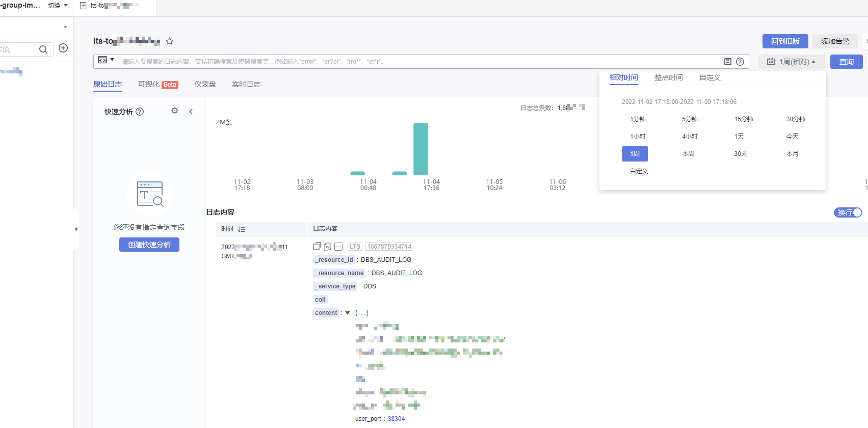Image resolution: width=868 pixels, height=428 pixels.
Task: Click the 创建快速分析 button
Action: point(149,245)
